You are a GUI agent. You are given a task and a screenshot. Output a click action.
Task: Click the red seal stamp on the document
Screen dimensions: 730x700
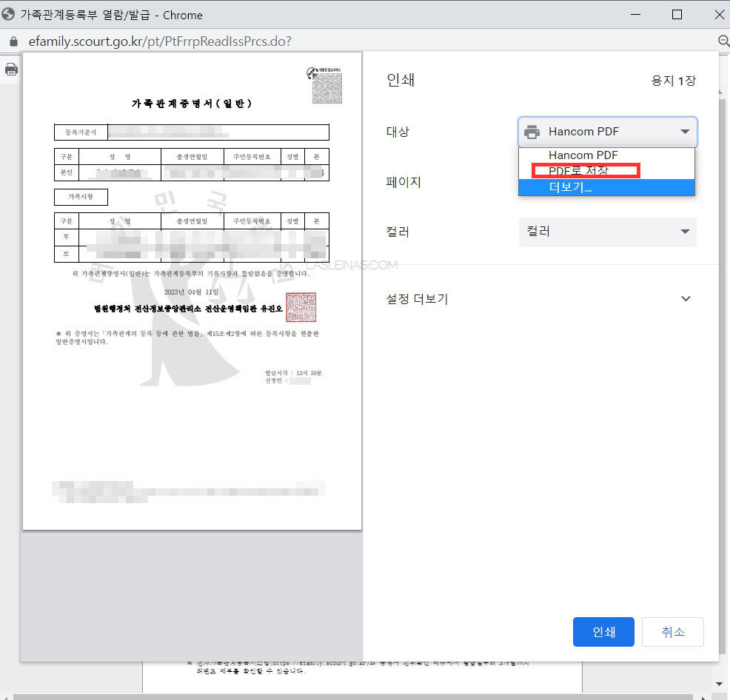click(301, 307)
